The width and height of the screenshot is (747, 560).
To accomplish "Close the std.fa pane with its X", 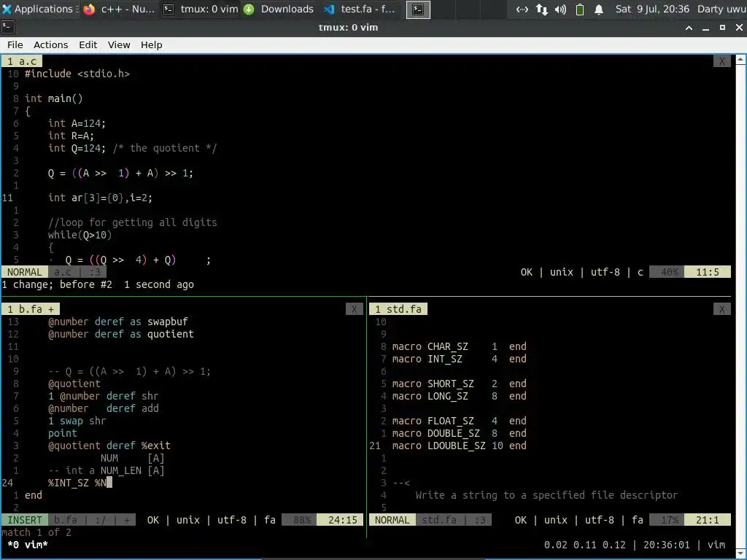I will (721, 309).
